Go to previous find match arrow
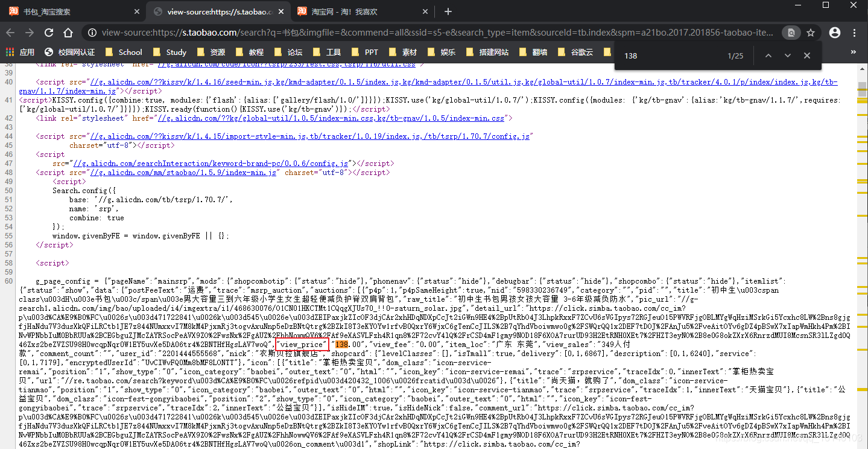868x449 pixels. [x=768, y=56]
